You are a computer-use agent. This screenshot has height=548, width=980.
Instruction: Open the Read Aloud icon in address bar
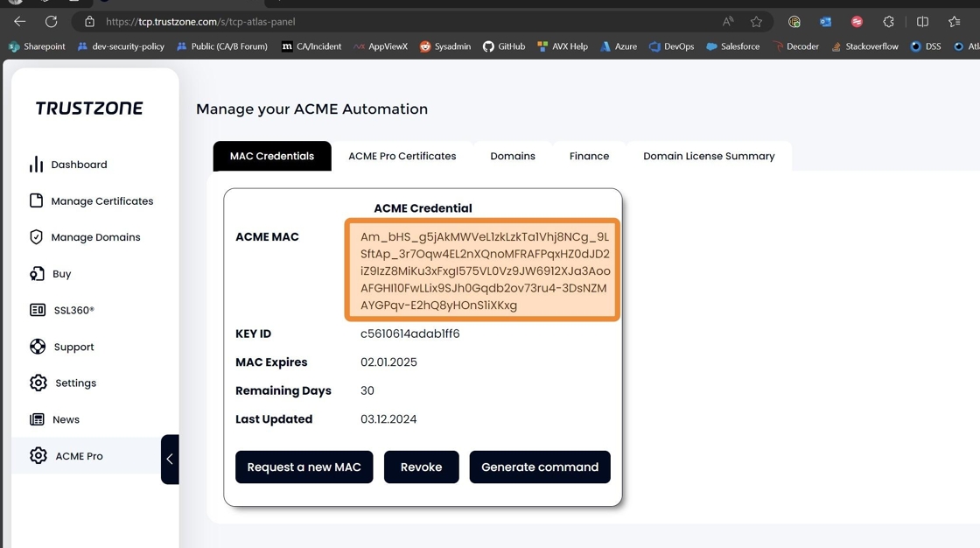728,22
